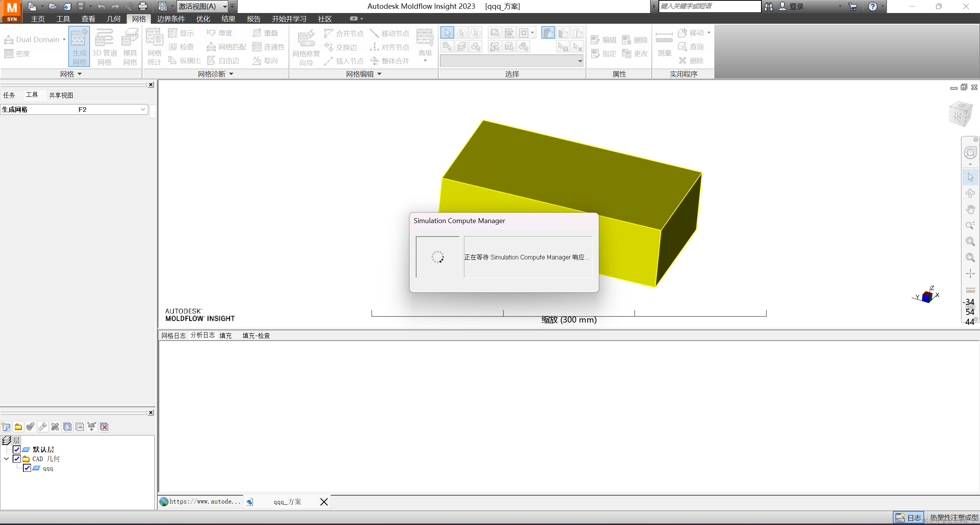Viewport: 980px width, 525px height.
Task: Run the 连通性 connectivity diagnostic
Action: point(268,47)
